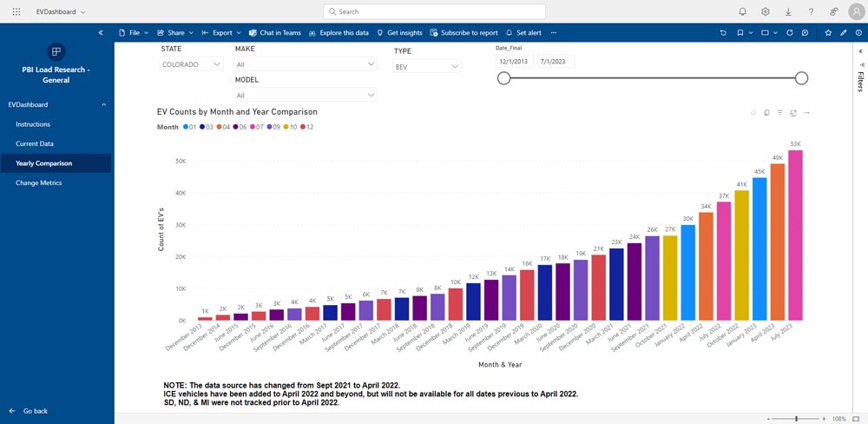Viewport: 868px width, 424px height.
Task: Click the download icon in header
Action: tap(787, 11)
